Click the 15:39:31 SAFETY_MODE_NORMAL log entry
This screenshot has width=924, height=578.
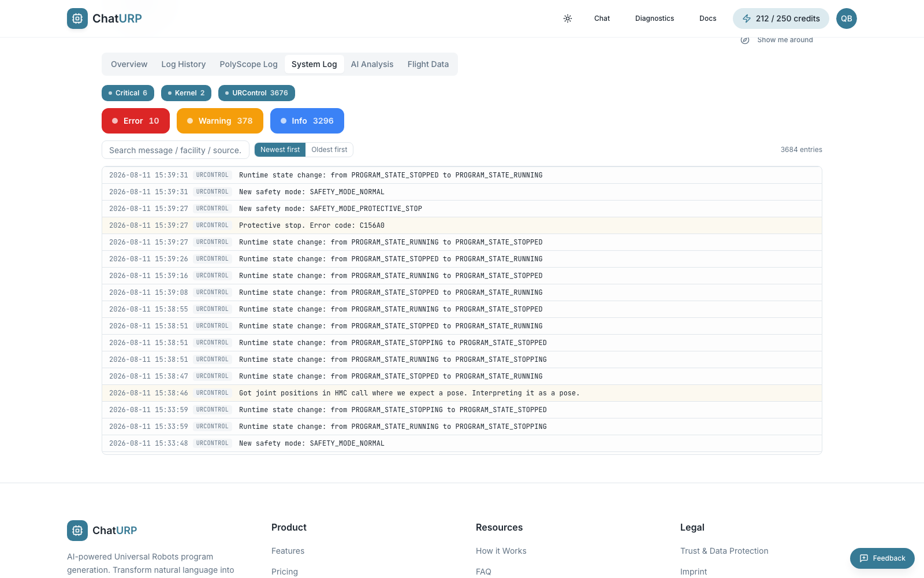[x=462, y=192]
